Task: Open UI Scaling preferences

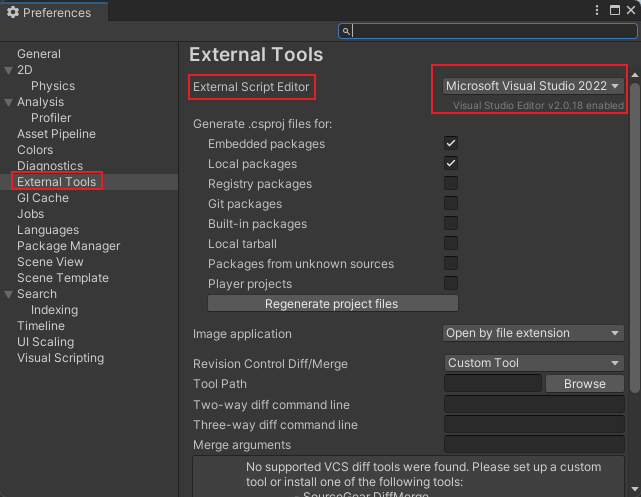Action: click(x=45, y=342)
